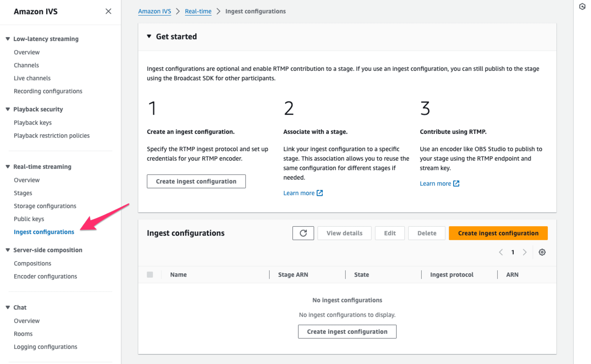Click the Ingest protocol column header

(452, 274)
